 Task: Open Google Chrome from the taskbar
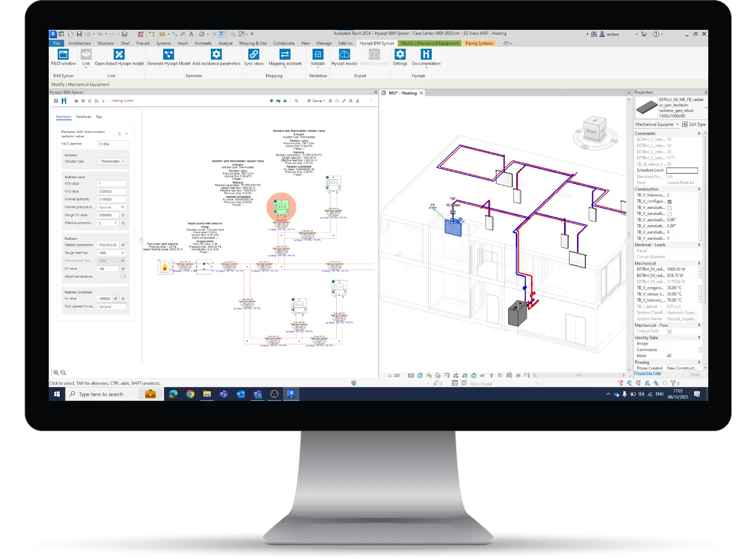[190, 394]
